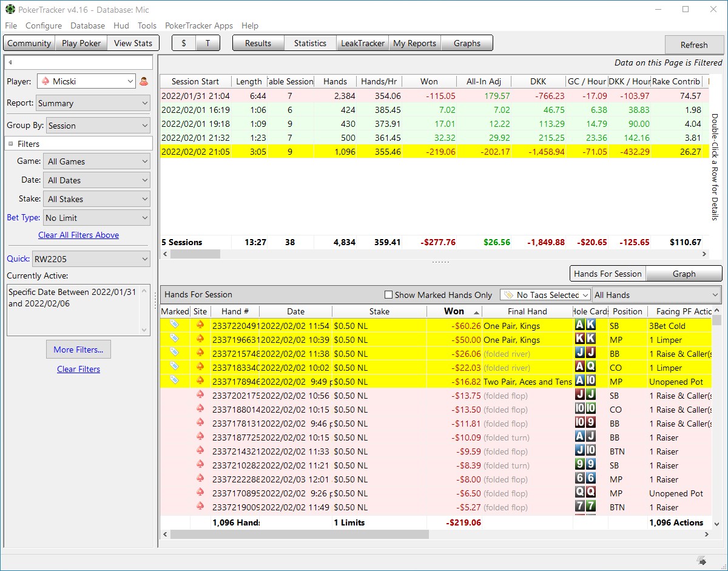Click the Refresh button
This screenshot has height=571, width=728.
(694, 45)
